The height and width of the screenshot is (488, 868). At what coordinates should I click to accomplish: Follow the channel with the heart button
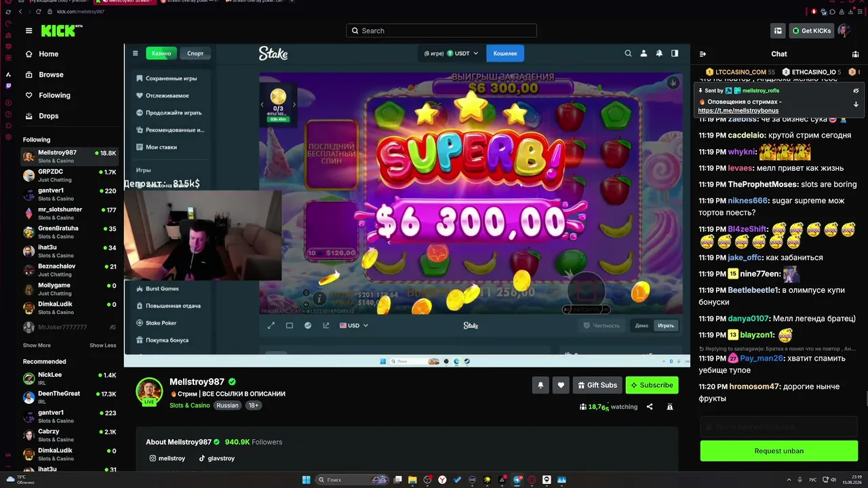561,385
